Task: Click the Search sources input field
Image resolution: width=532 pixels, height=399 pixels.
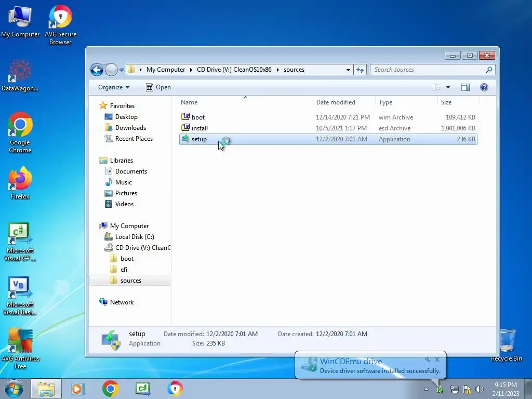Action: pos(428,70)
